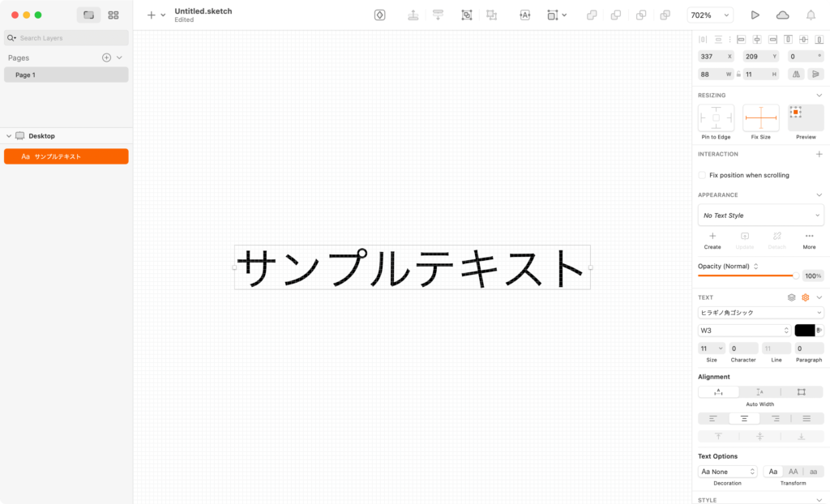The height and width of the screenshot is (504, 830).
Task: Enable Fix position when scrolling checkbox
Action: [702, 175]
